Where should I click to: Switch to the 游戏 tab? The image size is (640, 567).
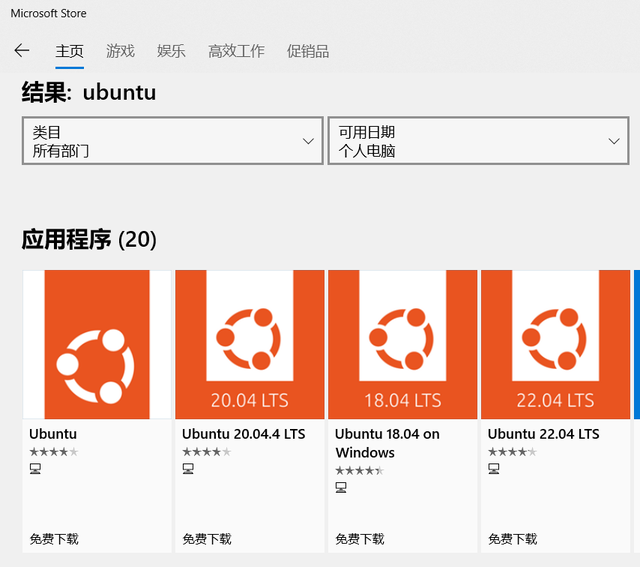(120, 51)
